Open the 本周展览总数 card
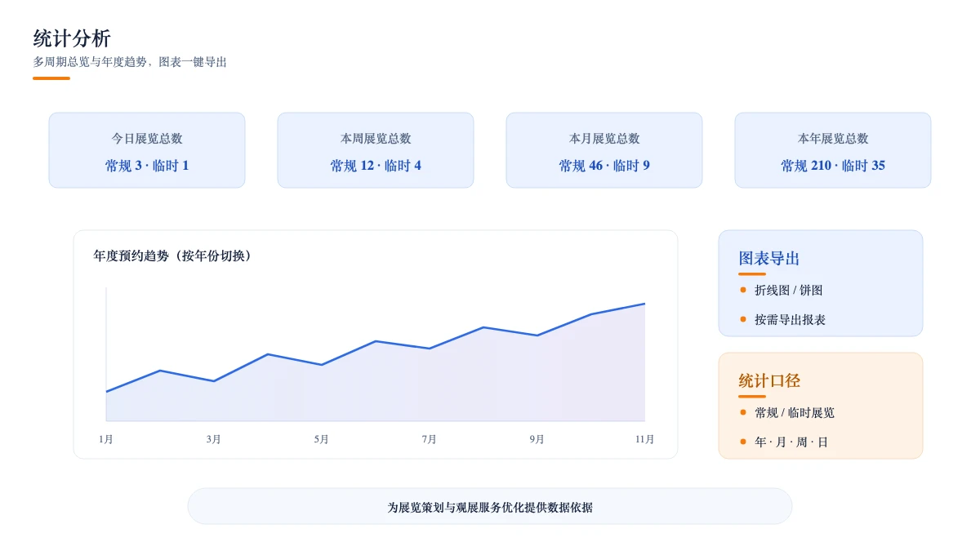The image size is (980, 551). [376, 150]
